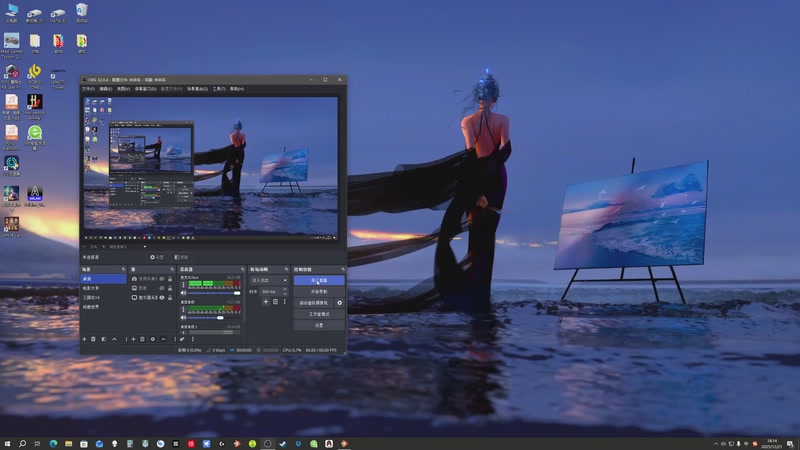Screen dimensions: 800x450
Task: Open the ASLAN desktop shortcut
Action: click(x=35, y=196)
